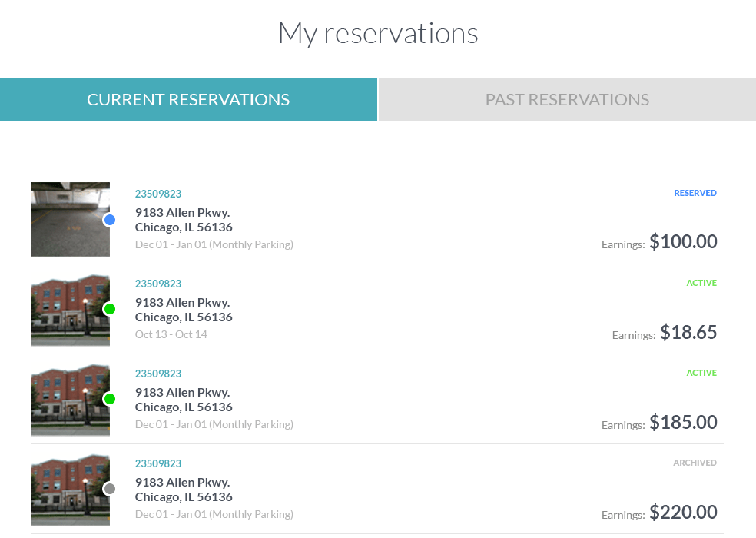The height and width of the screenshot is (538, 756).
Task: Click the My reservations page heading
Action: tap(378, 32)
